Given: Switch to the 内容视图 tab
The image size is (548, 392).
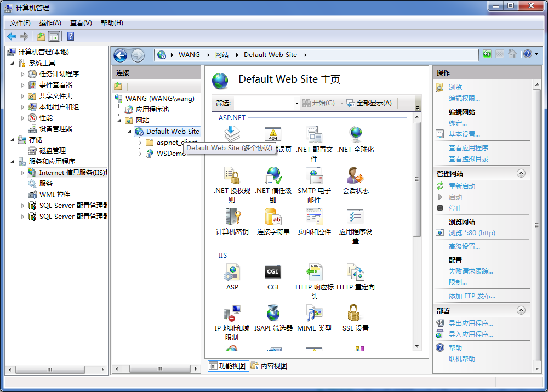Looking at the screenshot, I should coord(269,366).
